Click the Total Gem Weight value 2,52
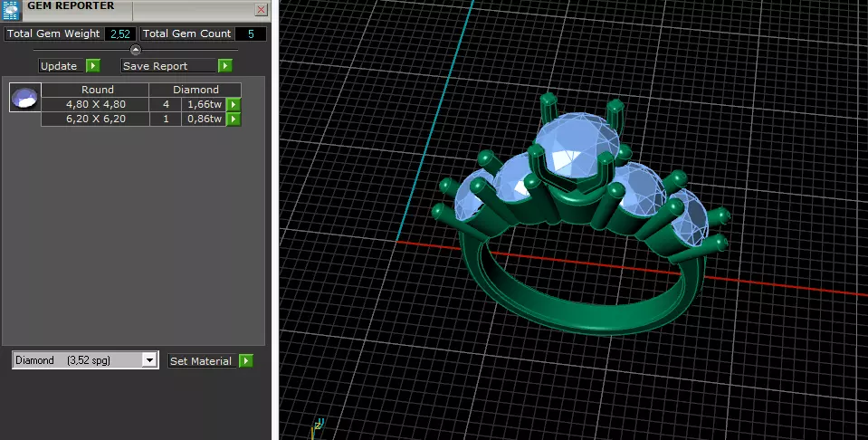The width and height of the screenshot is (868, 440). (120, 33)
